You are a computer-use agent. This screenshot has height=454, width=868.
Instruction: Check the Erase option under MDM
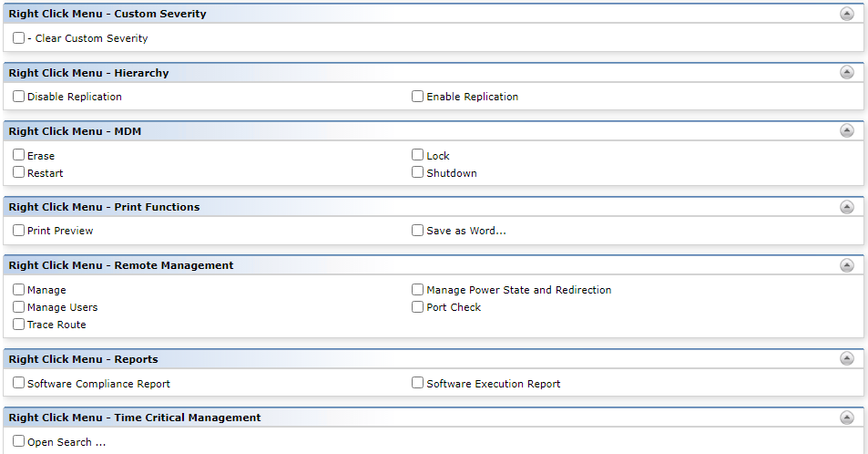[19, 155]
